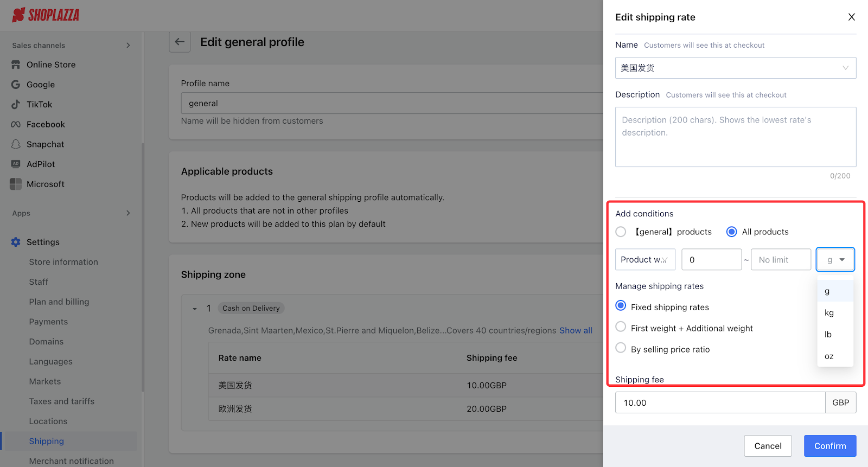The image size is (868, 467).
Task: Click the back arrow beside Edit general profile
Action: coord(180,42)
